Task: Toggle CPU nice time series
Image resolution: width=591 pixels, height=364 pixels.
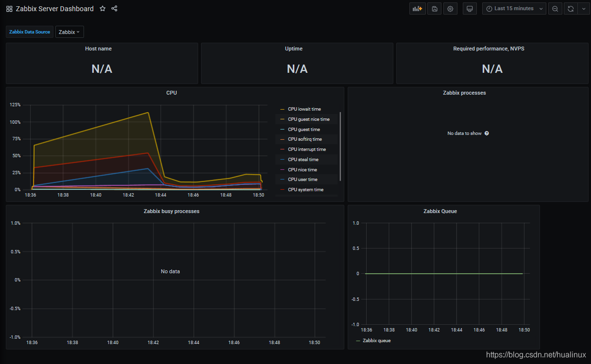Action: 302,170
